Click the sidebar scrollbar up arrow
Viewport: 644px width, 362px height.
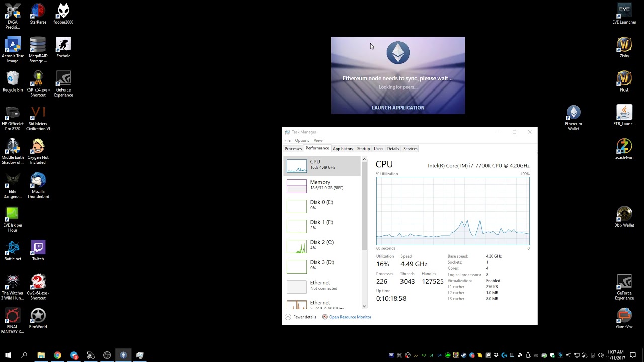[364, 159]
